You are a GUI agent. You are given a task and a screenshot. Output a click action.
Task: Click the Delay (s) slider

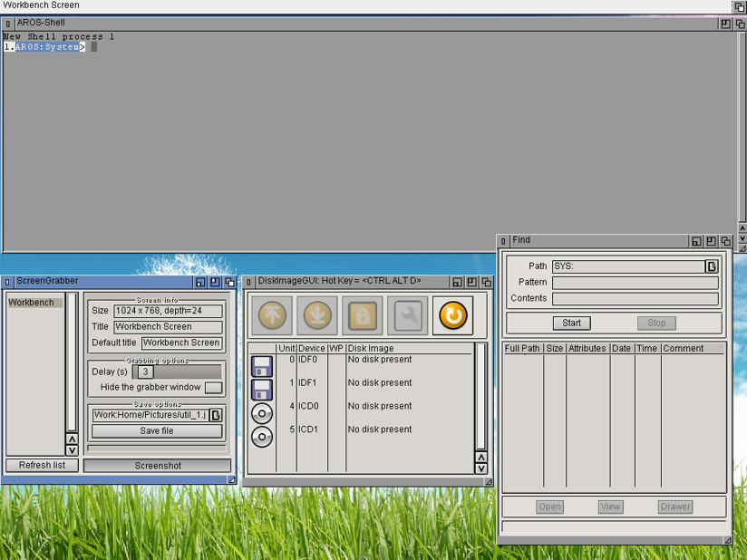click(x=179, y=372)
